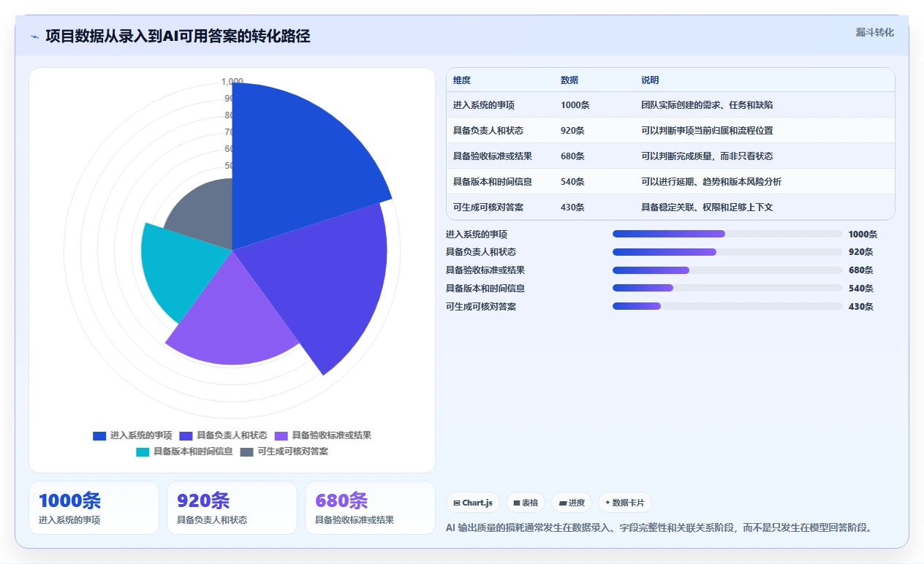Click the 1000条 stat card
This screenshot has height=564, width=924.
click(x=94, y=508)
